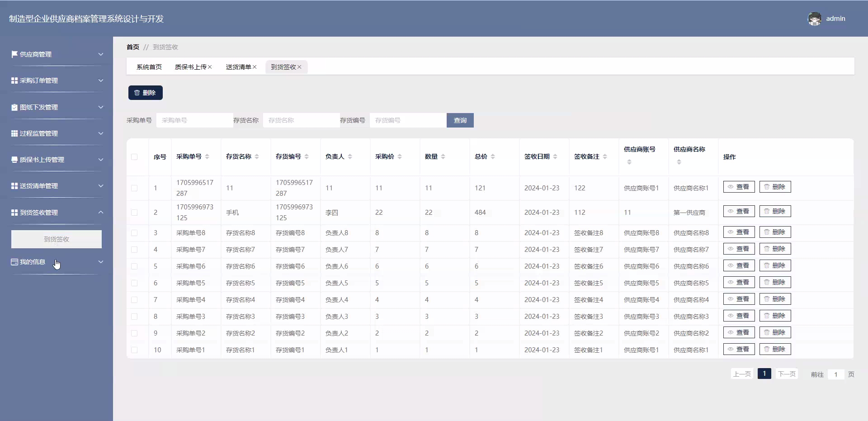868x421 pixels.
Task: Select the checkbox for 采购单号8 row
Action: pyautogui.click(x=134, y=233)
